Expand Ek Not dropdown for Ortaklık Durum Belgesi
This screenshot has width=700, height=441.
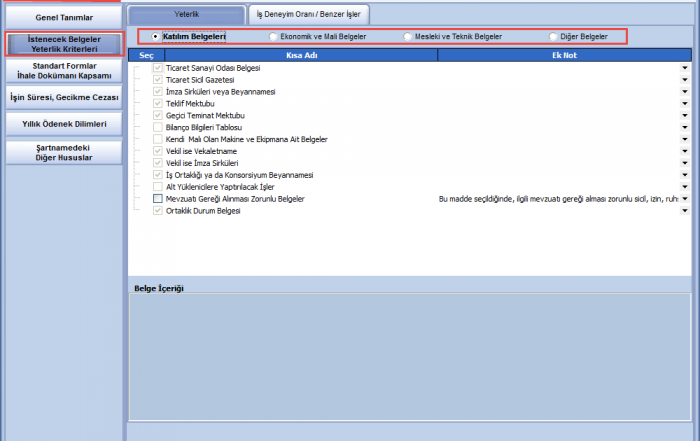click(685, 211)
